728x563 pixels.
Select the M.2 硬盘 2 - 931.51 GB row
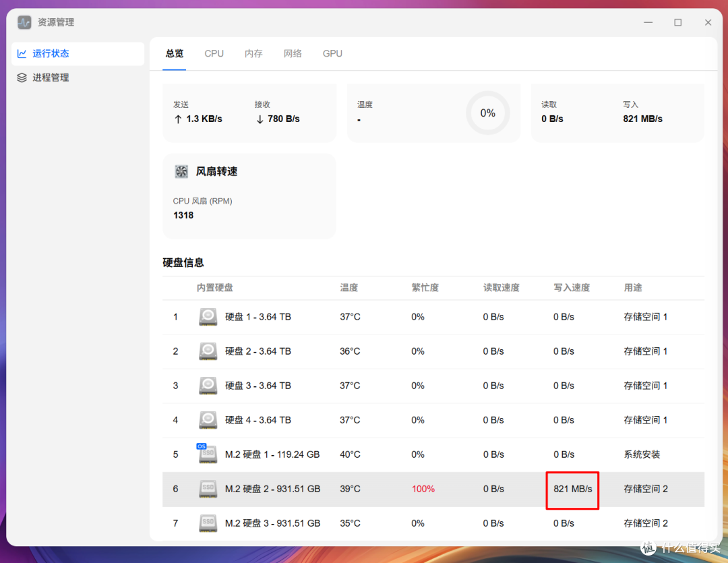pos(433,489)
